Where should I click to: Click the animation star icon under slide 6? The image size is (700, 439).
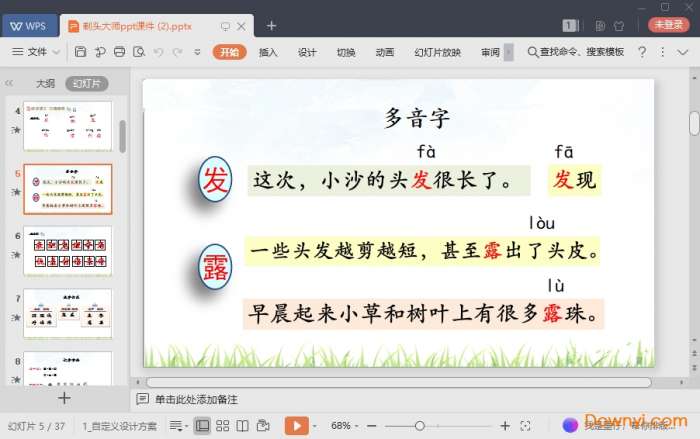pyautogui.click(x=16, y=255)
